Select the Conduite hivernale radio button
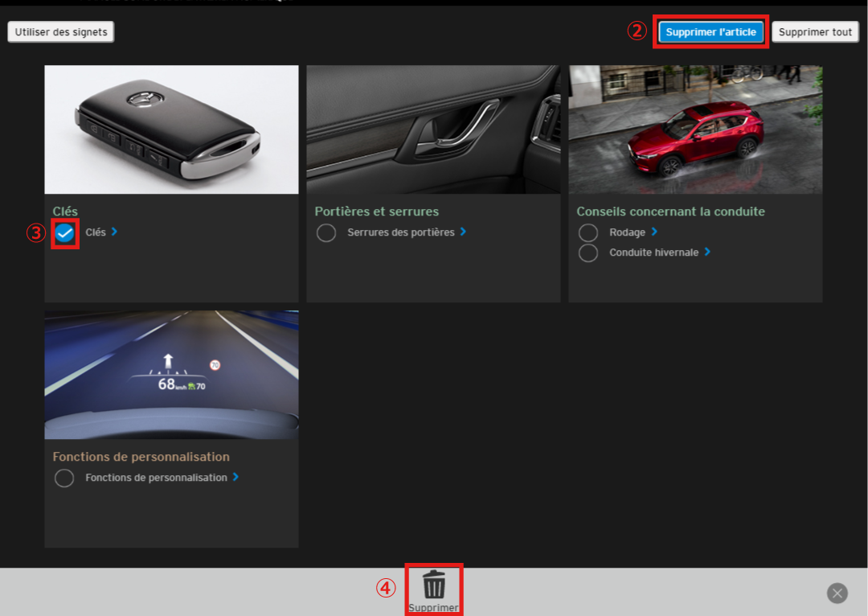 click(x=588, y=253)
